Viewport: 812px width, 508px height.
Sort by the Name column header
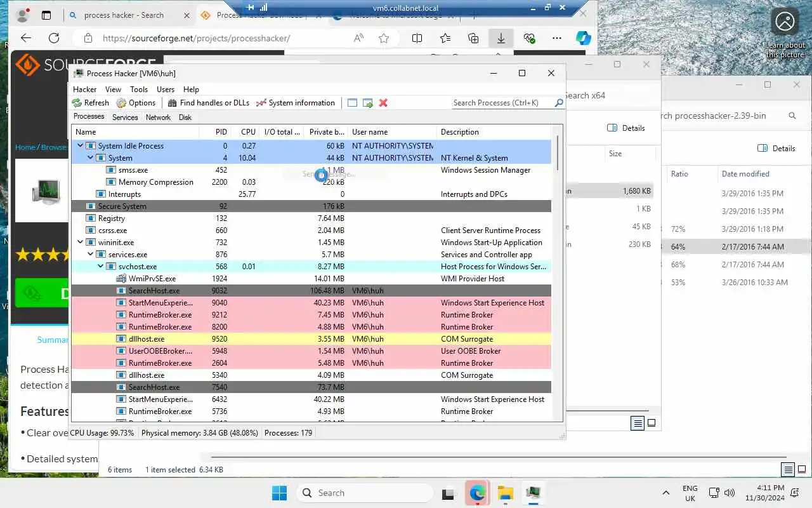tap(135, 132)
